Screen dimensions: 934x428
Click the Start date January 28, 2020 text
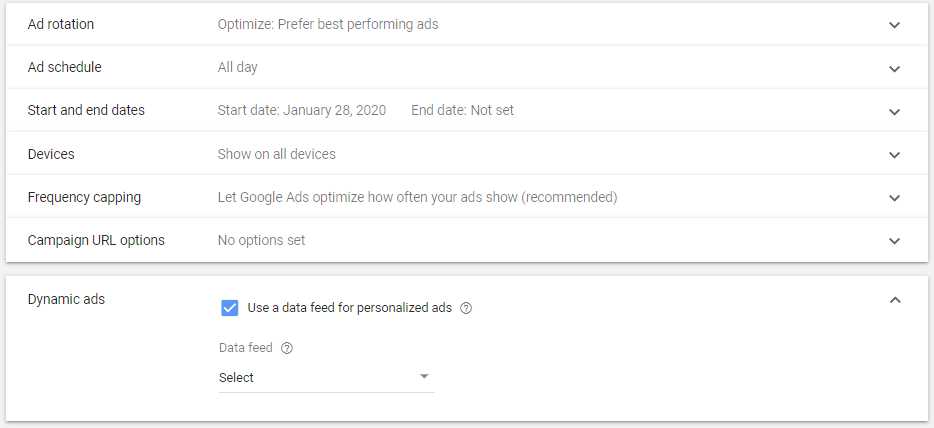[302, 110]
